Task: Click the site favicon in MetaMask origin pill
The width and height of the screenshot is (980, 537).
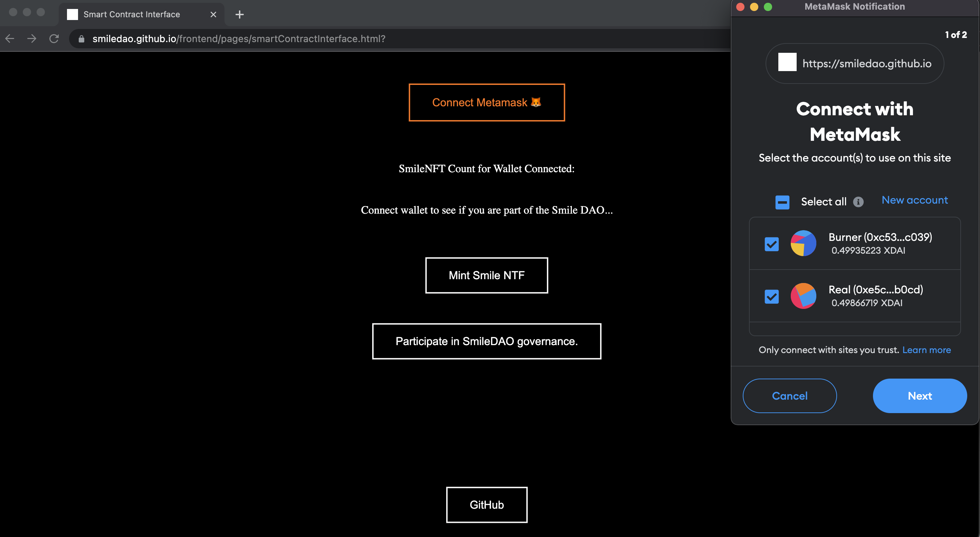Action: (x=787, y=62)
